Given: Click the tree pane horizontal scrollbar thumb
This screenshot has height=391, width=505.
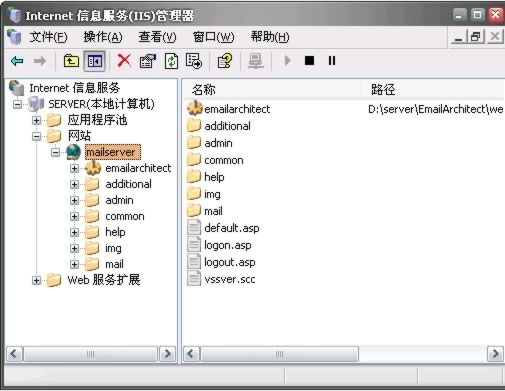Looking at the screenshot, I should click(x=90, y=354).
